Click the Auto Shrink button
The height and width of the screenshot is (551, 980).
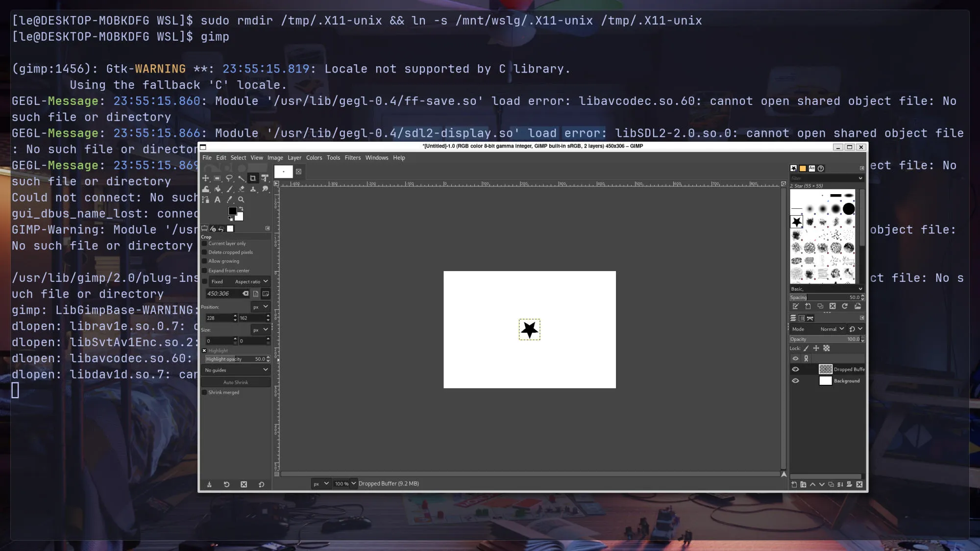point(236,382)
